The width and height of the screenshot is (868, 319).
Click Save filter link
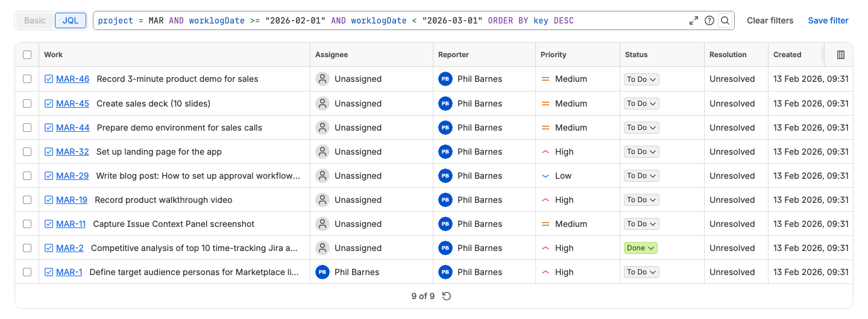pos(828,20)
